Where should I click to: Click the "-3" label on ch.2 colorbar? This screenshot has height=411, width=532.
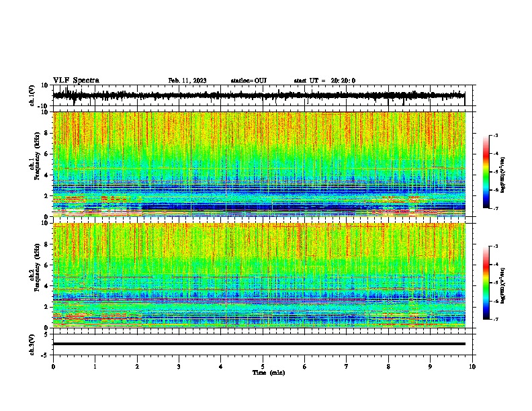[x=496, y=246]
